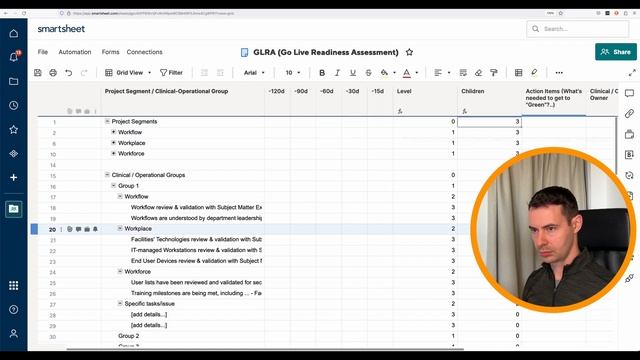Click the Share button
Screen dimensions: 640x360
(616, 52)
